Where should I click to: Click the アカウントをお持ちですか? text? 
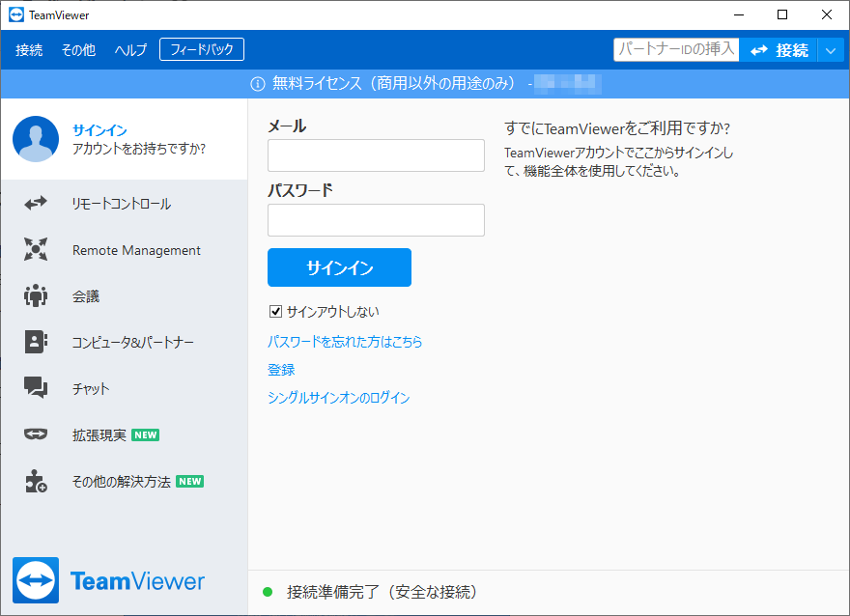click(139, 149)
